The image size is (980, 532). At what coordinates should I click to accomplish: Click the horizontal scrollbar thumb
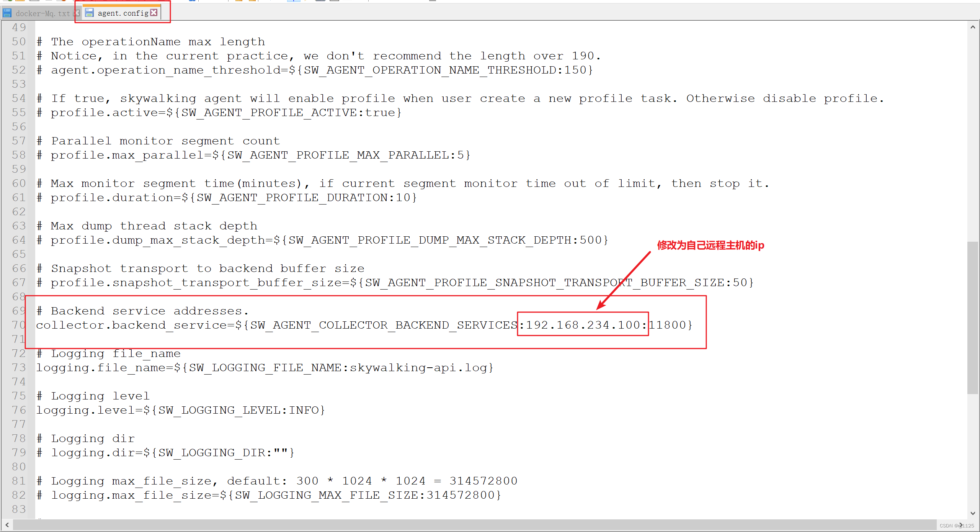click(475, 525)
